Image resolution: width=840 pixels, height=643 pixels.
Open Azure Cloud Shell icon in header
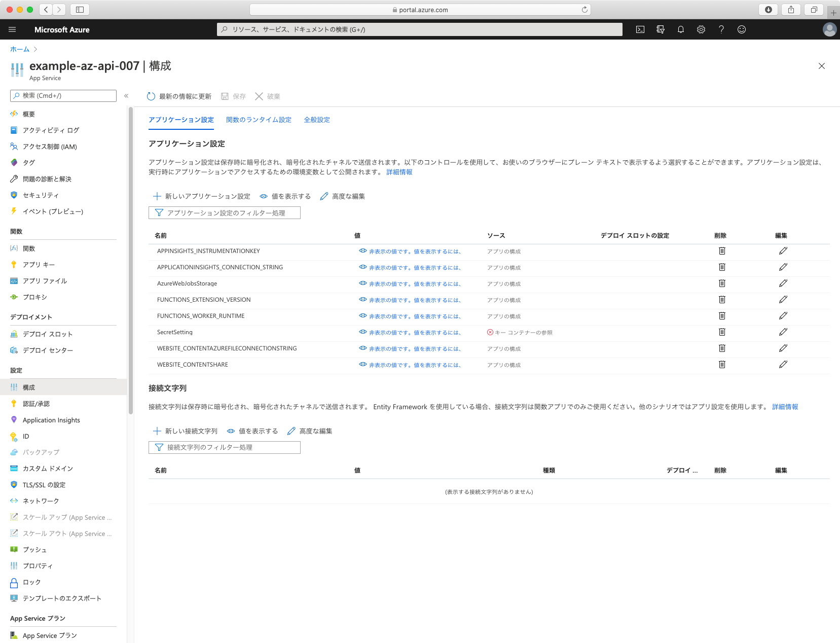coord(640,29)
